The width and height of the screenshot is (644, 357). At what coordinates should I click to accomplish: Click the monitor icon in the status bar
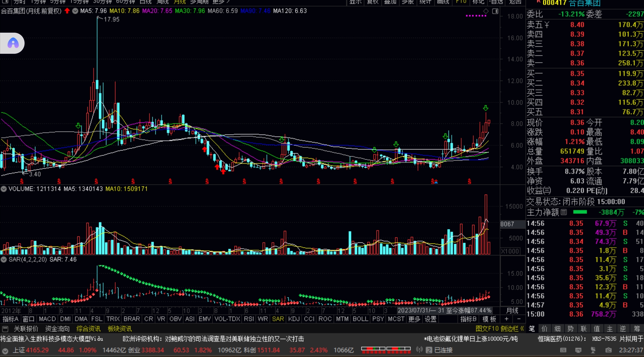(578, 350)
